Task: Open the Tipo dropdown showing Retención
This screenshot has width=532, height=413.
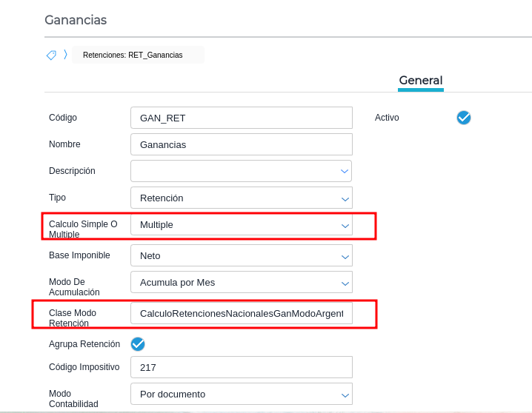Action: pyautogui.click(x=241, y=198)
